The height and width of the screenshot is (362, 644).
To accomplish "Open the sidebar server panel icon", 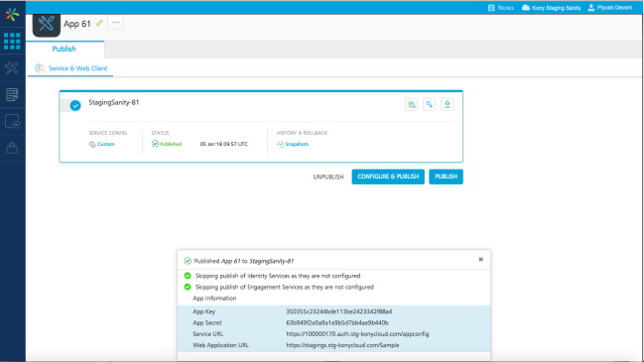I will (12, 95).
